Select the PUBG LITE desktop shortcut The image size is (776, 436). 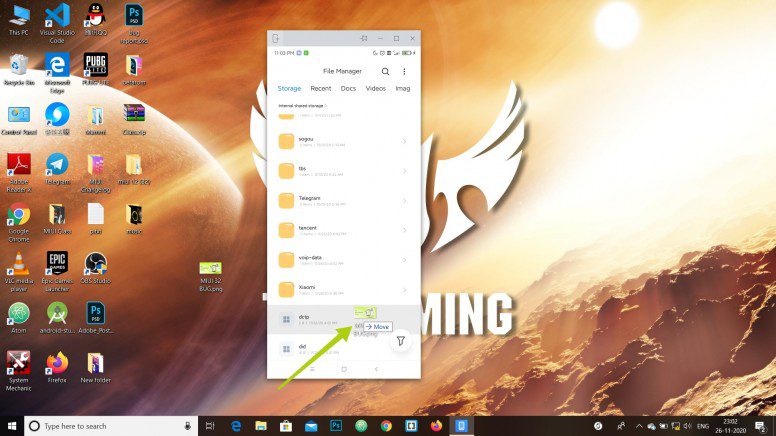click(96, 70)
